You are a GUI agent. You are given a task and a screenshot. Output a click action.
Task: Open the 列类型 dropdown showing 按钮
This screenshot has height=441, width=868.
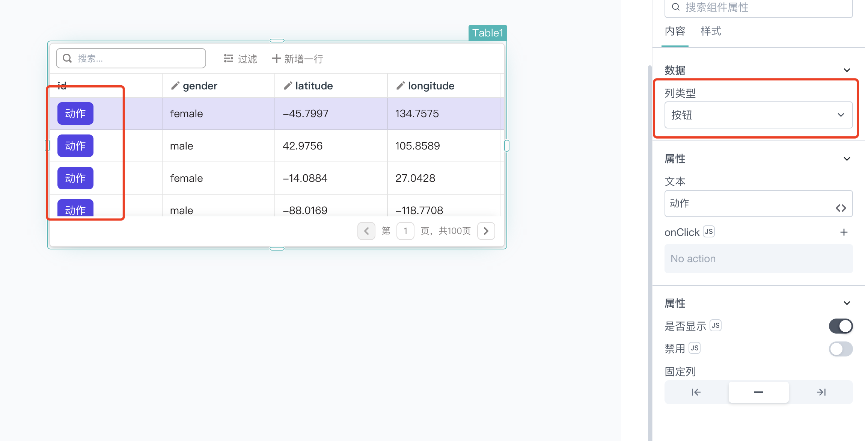tap(758, 115)
